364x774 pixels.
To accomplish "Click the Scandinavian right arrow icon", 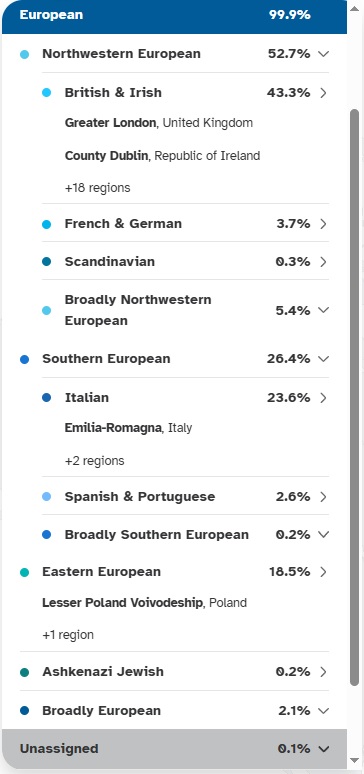I will [x=324, y=262].
